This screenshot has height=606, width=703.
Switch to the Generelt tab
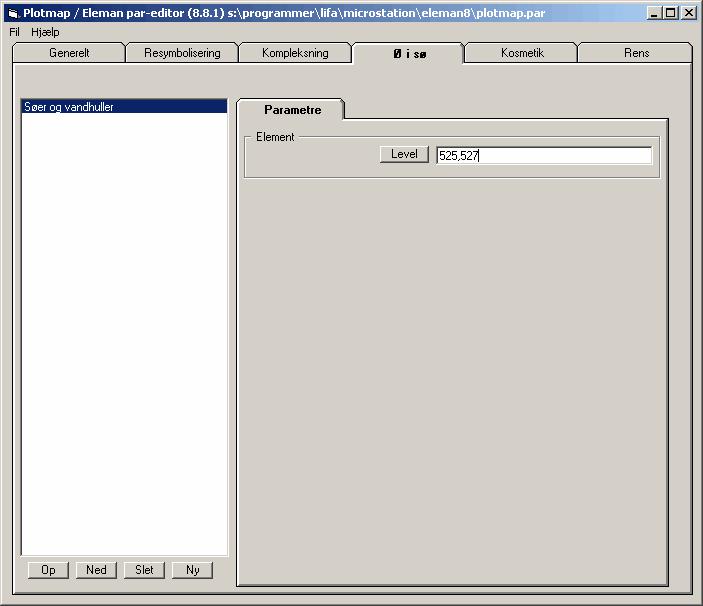[x=69, y=53]
